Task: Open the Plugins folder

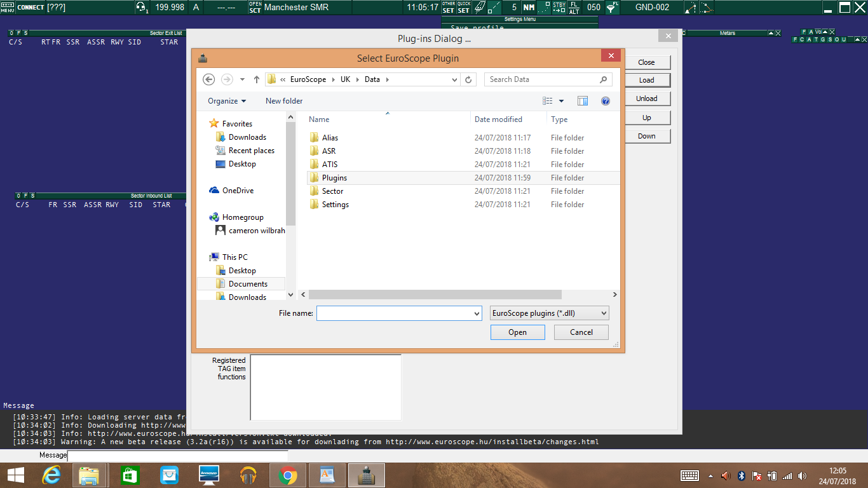Action: [x=334, y=178]
